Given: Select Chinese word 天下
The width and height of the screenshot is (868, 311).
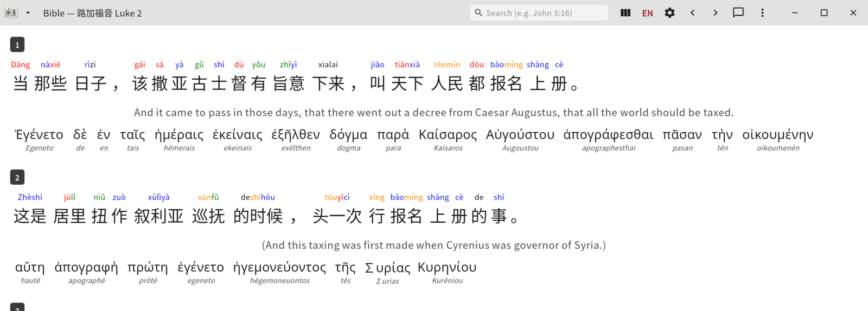Looking at the screenshot, I should 407,83.
